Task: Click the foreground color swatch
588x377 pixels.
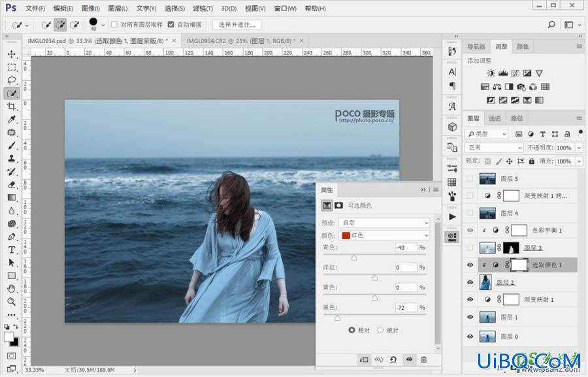Action: [x=8, y=336]
